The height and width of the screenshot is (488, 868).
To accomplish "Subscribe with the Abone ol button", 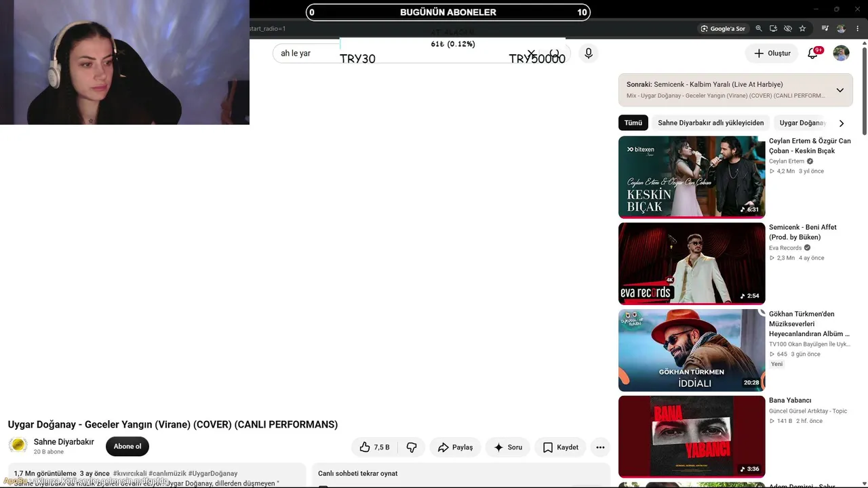I will (x=127, y=446).
